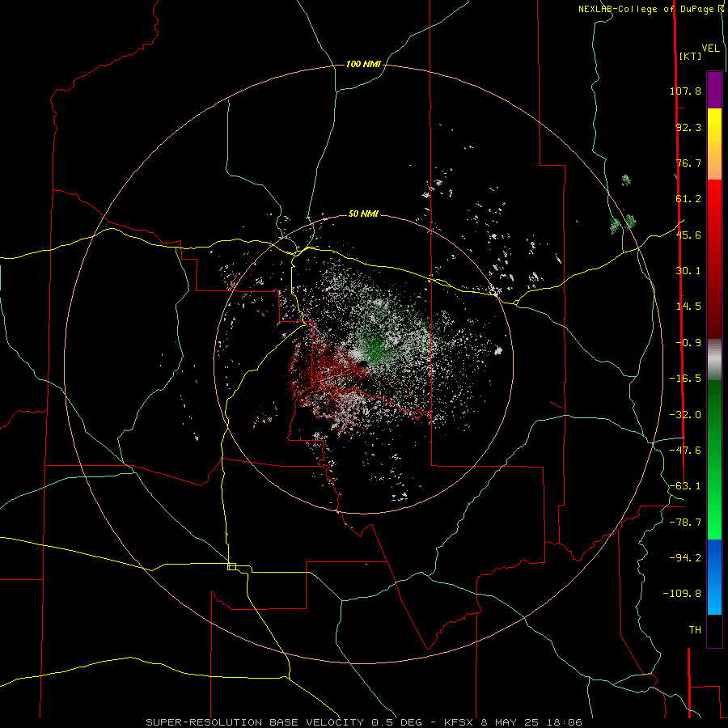728x728 pixels.
Task: Click the 76.7 velocity scale value
Action: pos(688,163)
